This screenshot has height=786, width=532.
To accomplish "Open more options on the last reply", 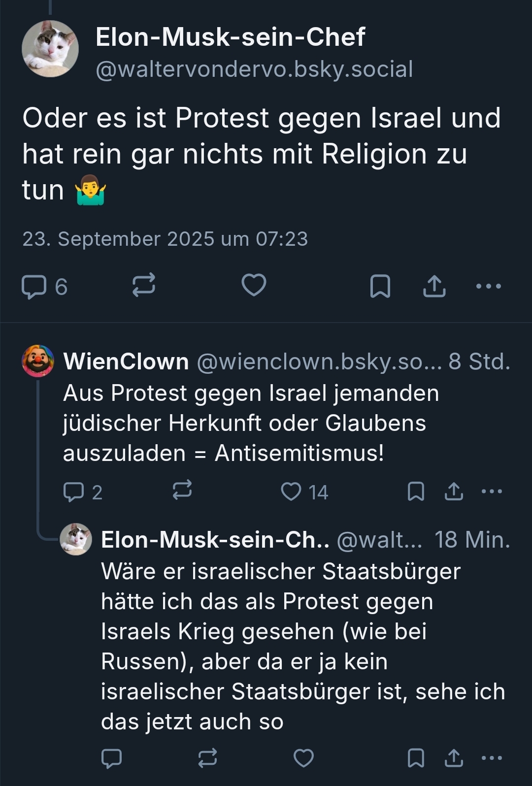I will point(492,758).
